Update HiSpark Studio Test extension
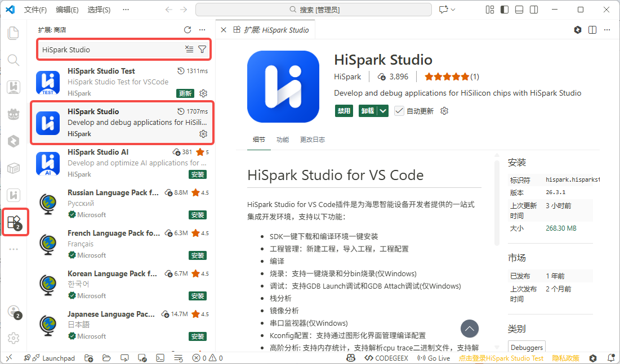 coord(185,93)
